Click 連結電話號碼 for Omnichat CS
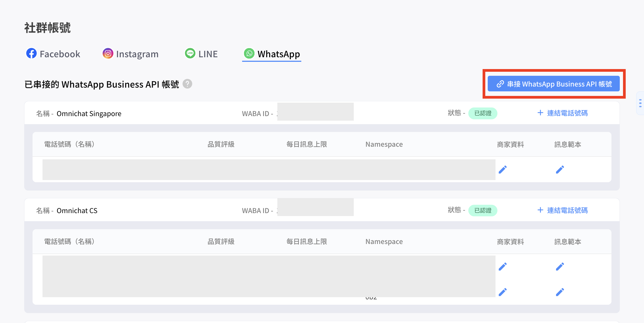Image resolution: width=644 pixels, height=323 pixels. 562,210
